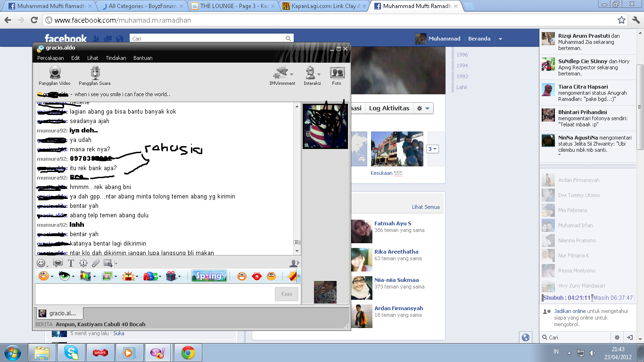The width and height of the screenshot is (644, 362).
Task: Open the Percakapan menu
Action: click(x=50, y=58)
